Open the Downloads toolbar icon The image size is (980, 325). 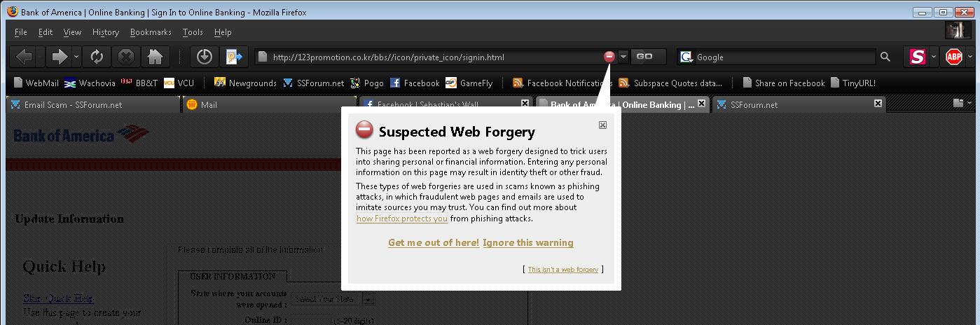[204, 57]
